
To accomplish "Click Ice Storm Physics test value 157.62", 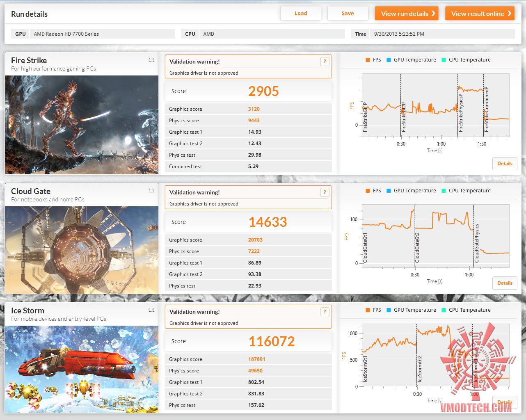I will 256,405.
